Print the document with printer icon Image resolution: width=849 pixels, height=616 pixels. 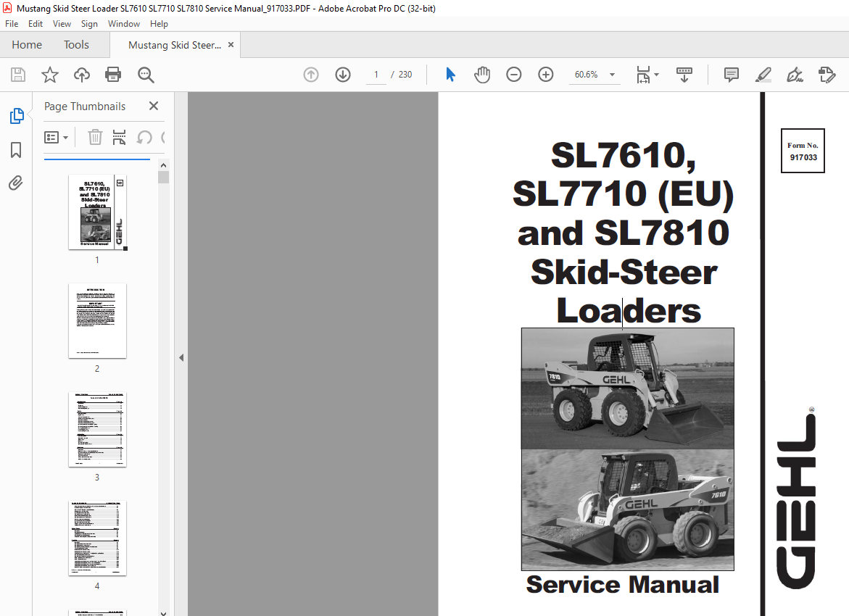[x=113, y=75]
